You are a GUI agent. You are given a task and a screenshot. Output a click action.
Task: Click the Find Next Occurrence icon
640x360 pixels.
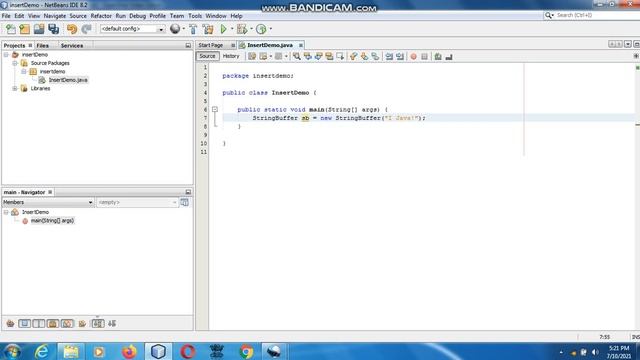318,56
